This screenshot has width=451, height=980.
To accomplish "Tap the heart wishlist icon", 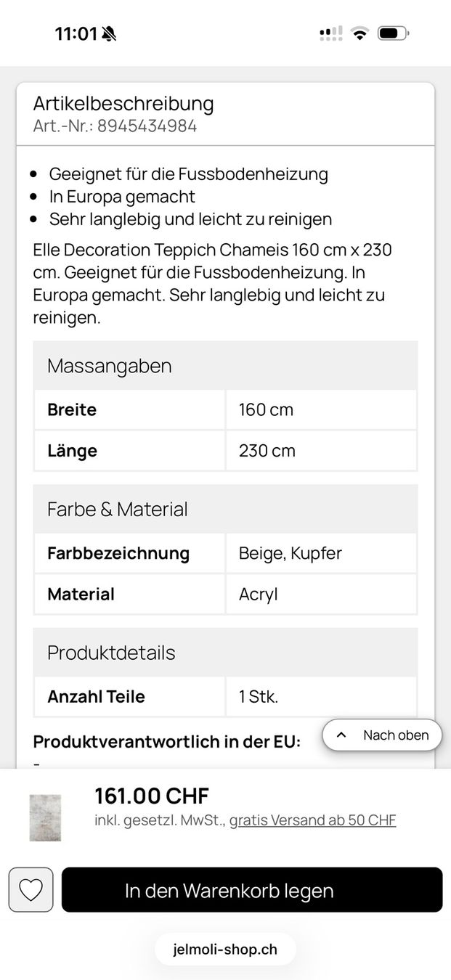I will click(31, 890).
